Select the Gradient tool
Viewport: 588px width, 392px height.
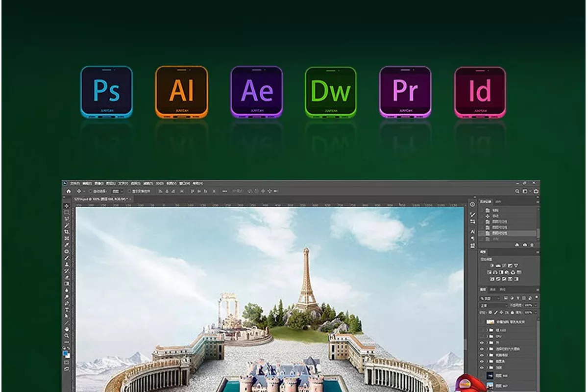coord(67,283)
